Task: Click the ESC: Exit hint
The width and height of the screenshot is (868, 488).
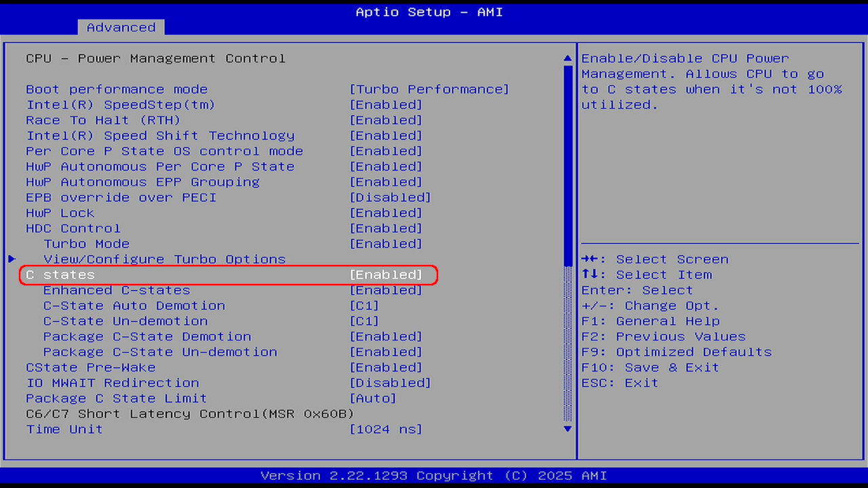Action: click(620, 383)
